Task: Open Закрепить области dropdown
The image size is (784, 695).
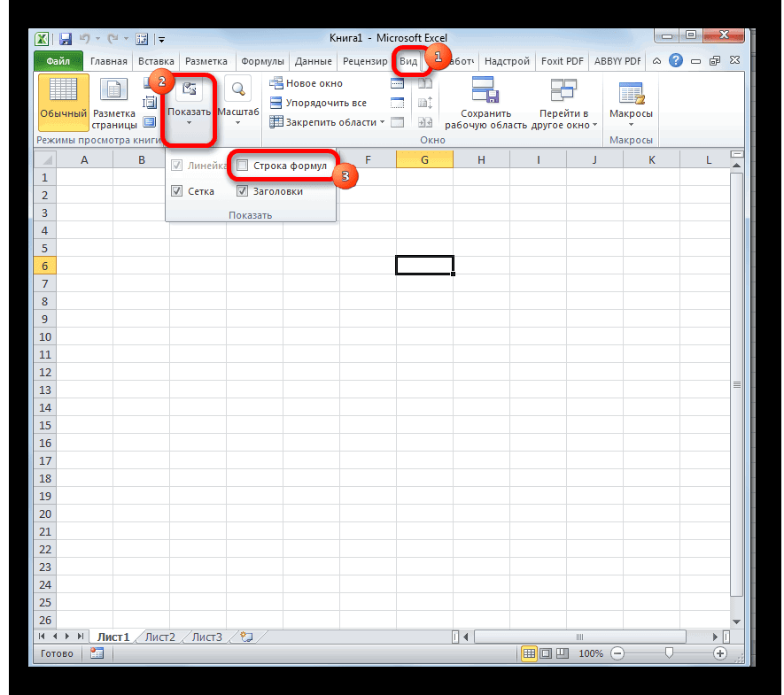Action: [327, 122]
